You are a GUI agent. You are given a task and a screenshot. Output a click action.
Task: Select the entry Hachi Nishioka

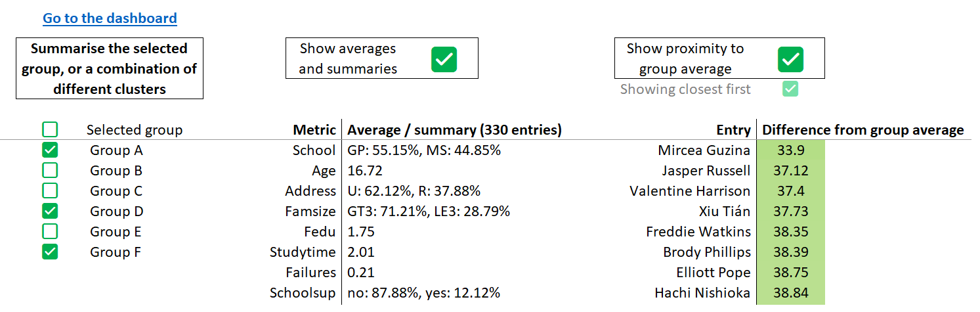coord(702,293)
